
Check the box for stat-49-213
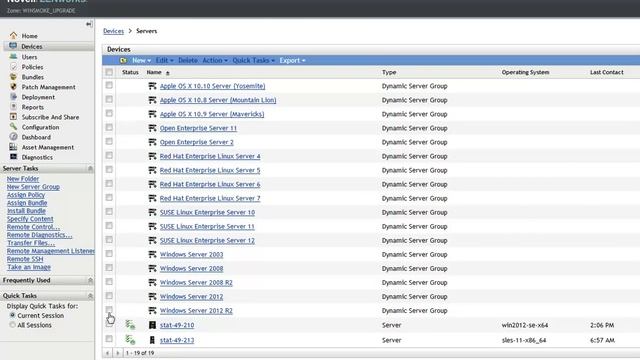pyautogui.click(x=109, y=338)
